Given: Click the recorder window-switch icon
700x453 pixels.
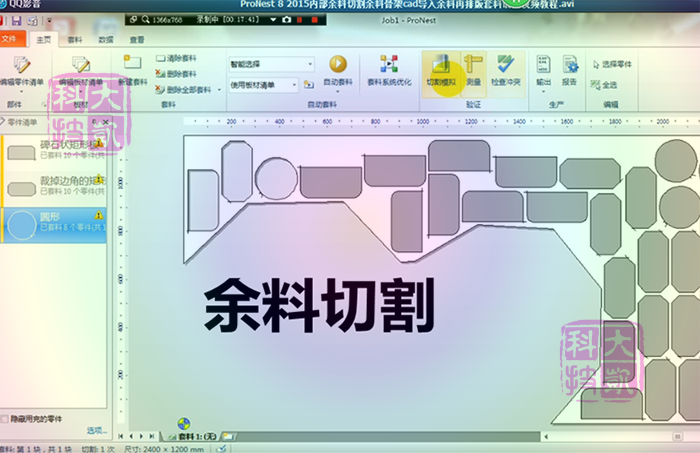Looking at the screenshot, I should (x=133, y=20).
